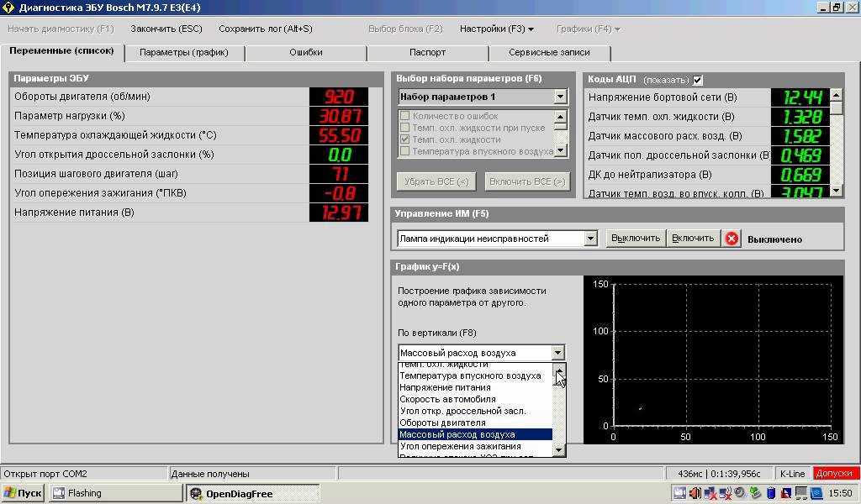Uncheck Темп. охл. жидкости checkbox
Viewport: 861px width, 504px height.
tap(404, 139)
